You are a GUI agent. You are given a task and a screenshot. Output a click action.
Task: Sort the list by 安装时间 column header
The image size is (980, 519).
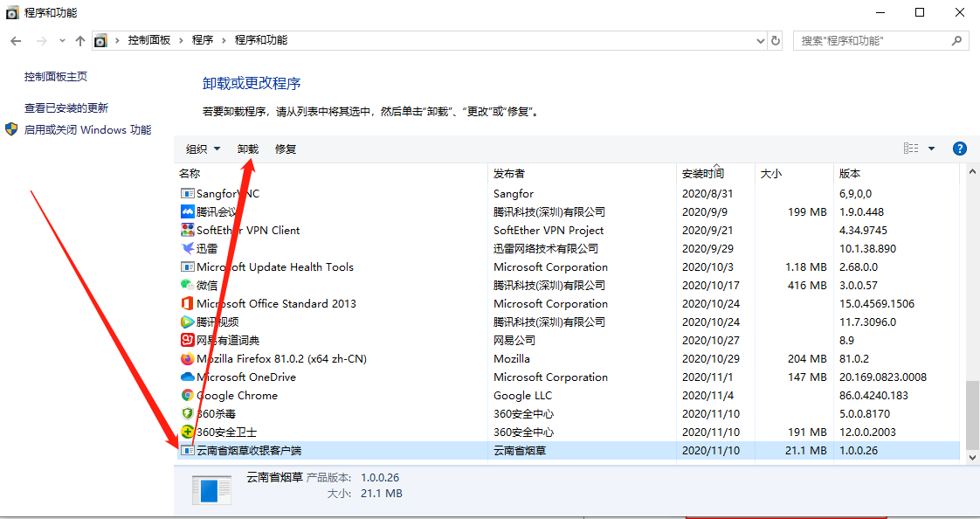(703, 174)
